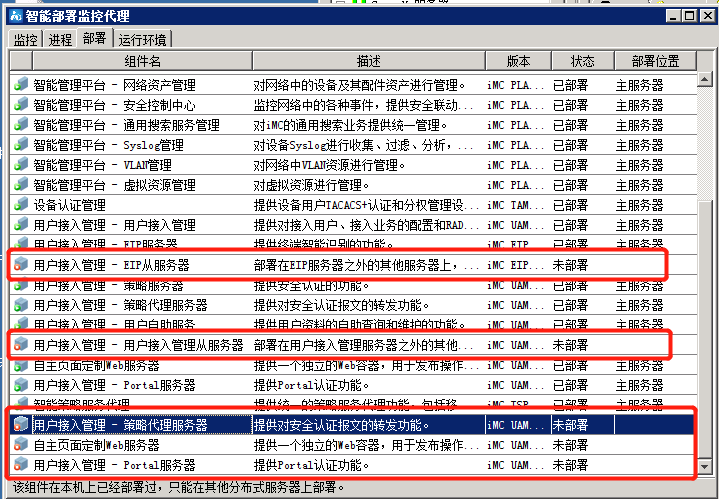Click the scrollbar up arrow
Viewport: 719px width, 499px height.
click(704, 79)
